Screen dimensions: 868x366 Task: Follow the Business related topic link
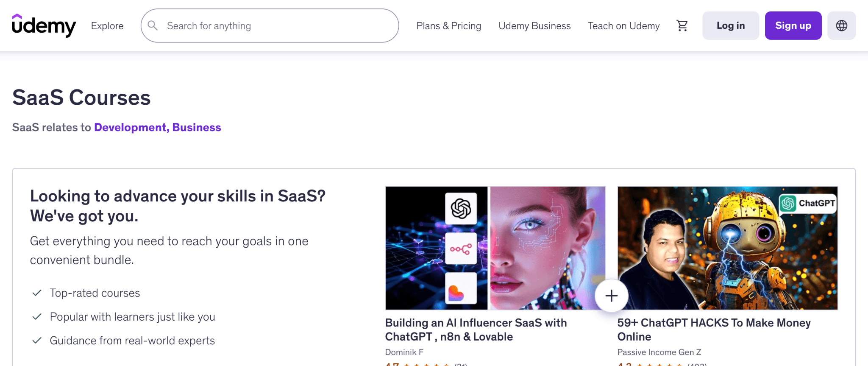[197, 127]
